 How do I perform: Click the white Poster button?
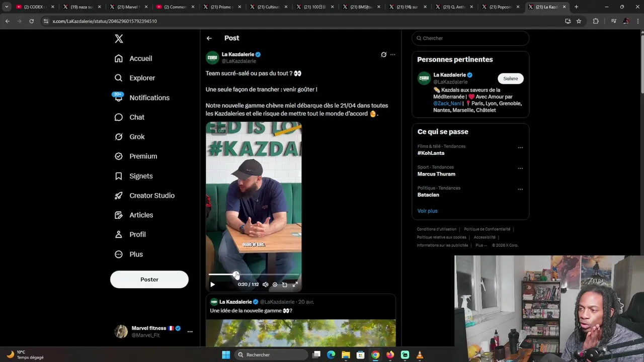(149, 280)
